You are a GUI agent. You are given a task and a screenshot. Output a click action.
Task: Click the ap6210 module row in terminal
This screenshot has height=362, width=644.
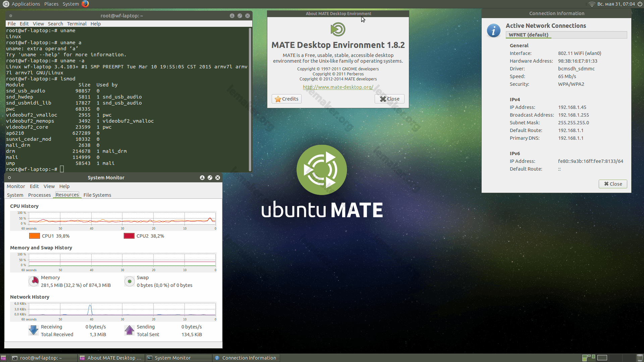53,133
